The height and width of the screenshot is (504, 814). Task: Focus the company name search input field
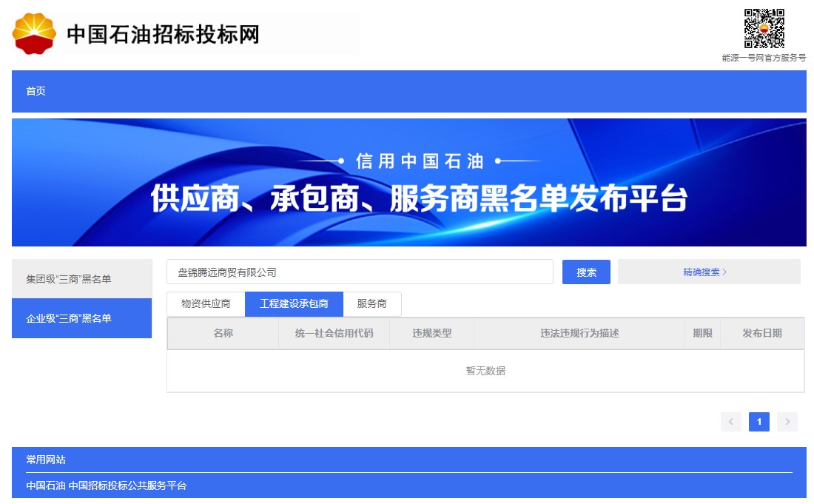[x=360, y=272]
